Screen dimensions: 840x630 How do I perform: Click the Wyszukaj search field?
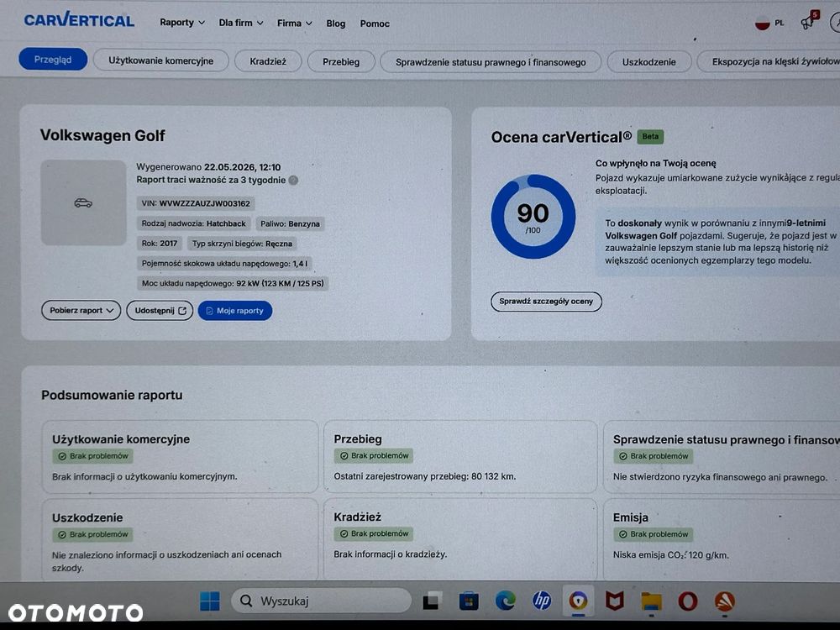(x=321, y=601)
